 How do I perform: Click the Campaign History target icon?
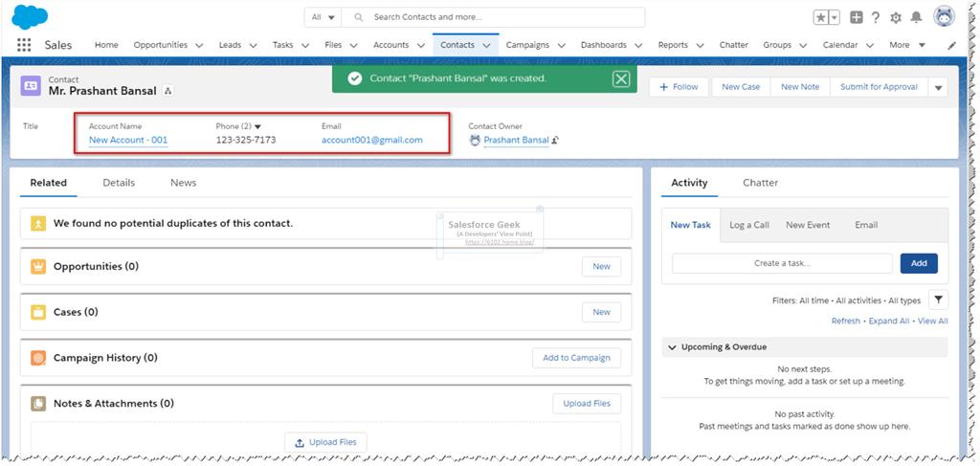38,358
